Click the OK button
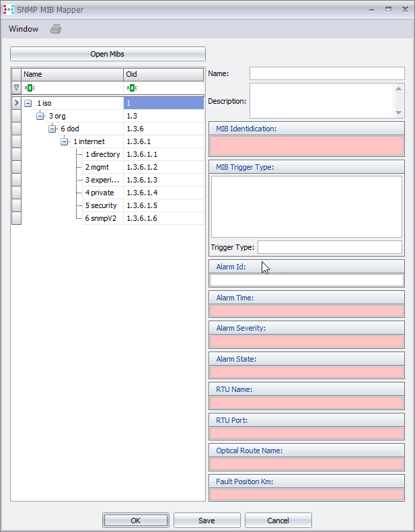 pyautogui.click(x=136, y=521)
